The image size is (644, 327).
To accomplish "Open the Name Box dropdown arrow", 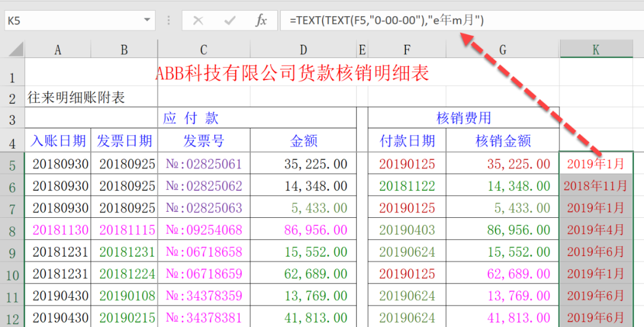I will (147, 20).
